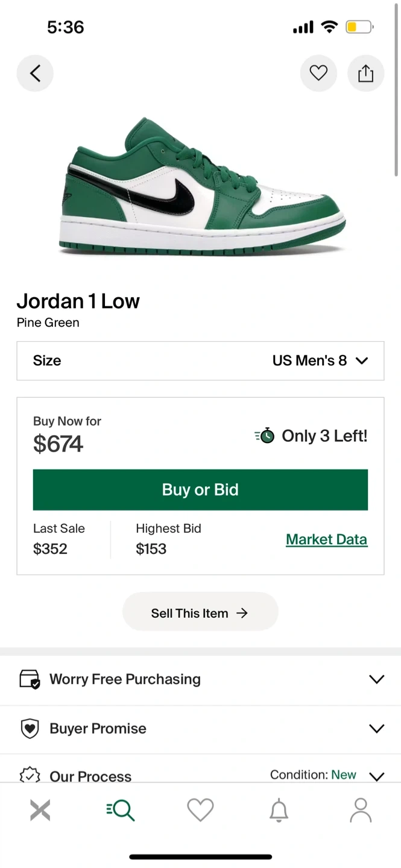Open the account profile tab
The width and height of the screenshot is (401, 868).
point(361,810)
